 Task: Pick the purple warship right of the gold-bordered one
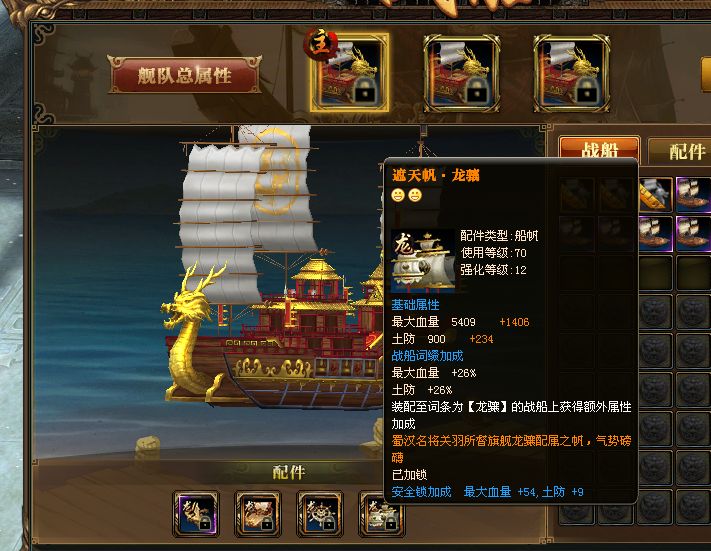(693, 194)
